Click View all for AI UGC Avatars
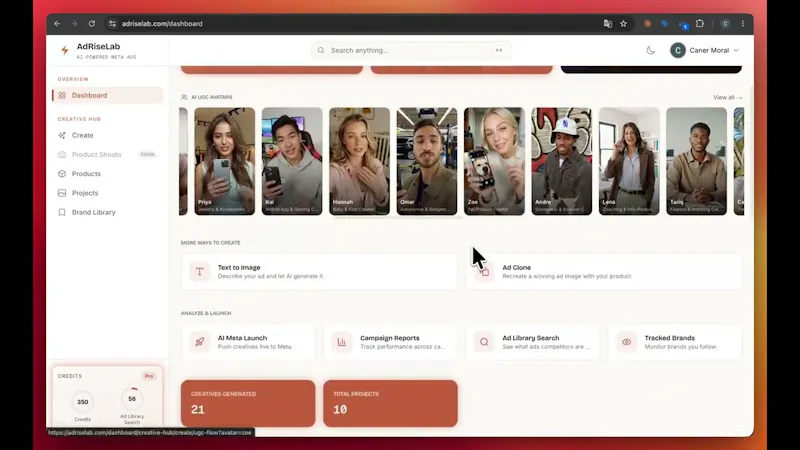Image resolution: width=800 pixels, height=450 pixels. (728, 97)
